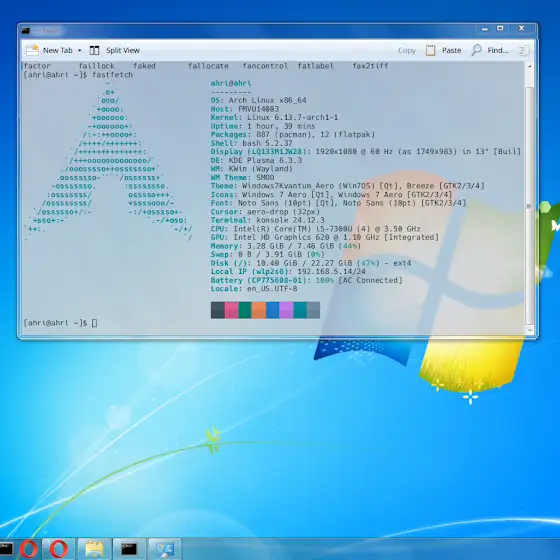Click the 'Packages: 887 (pacman)' line
Viewport: 560px width, 560px height.
(292, 135)
